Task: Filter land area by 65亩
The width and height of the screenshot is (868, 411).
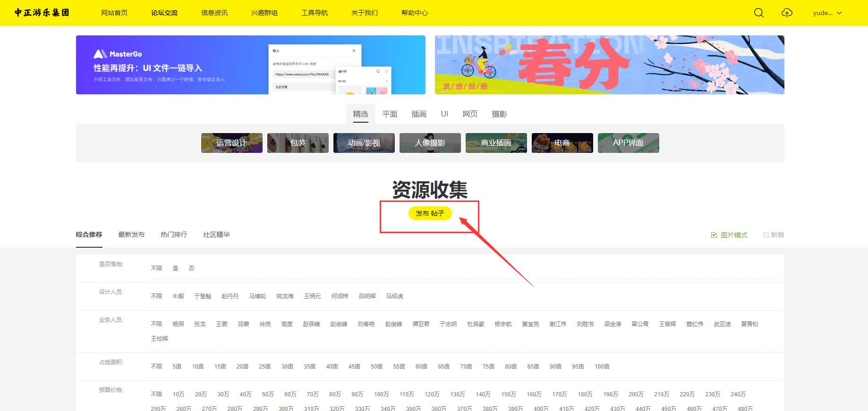Action: [443, 366]
